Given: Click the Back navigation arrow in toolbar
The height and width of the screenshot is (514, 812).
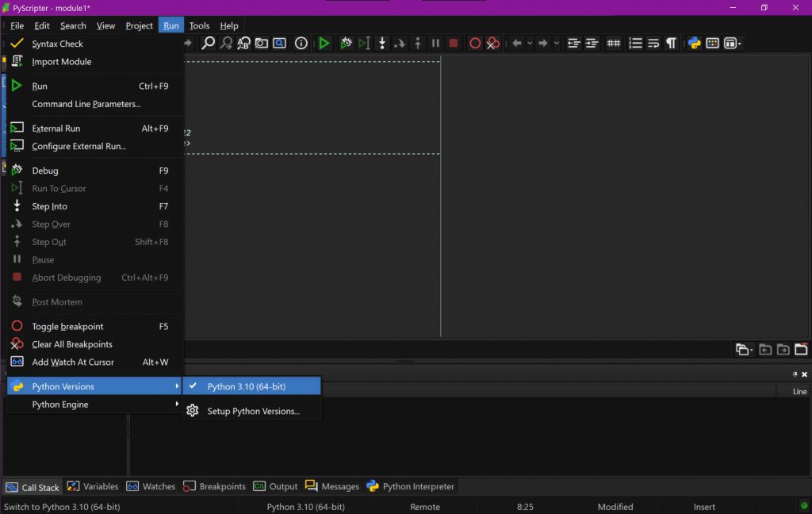Looking at the screenshot, I should coord(516,43).
